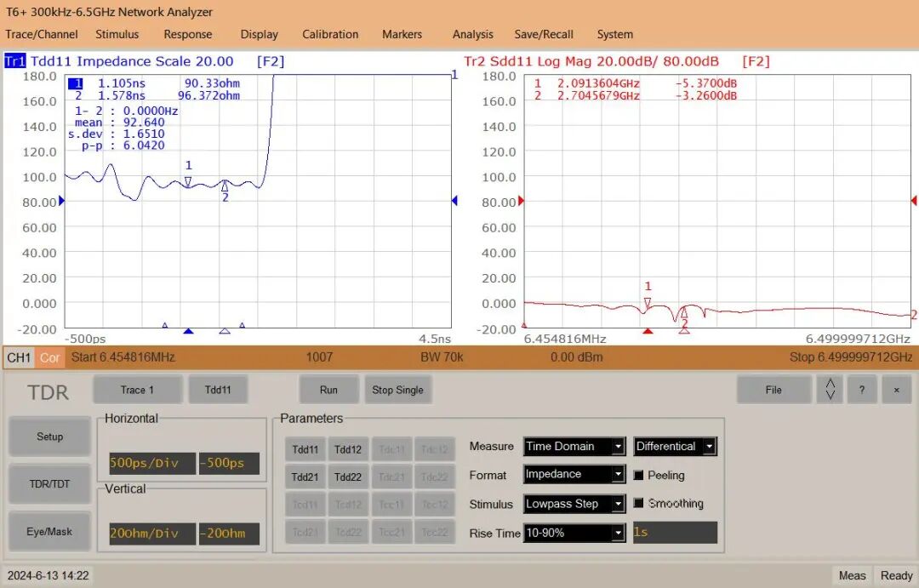Screen dimensions: 919x588
Task: Open the System menu
Action: 615,35
